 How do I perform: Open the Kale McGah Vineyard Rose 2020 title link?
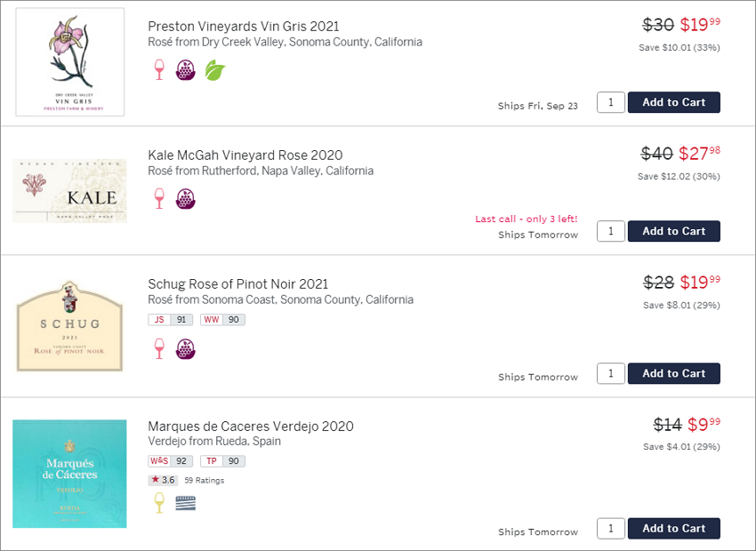click(x=245, y=156)
